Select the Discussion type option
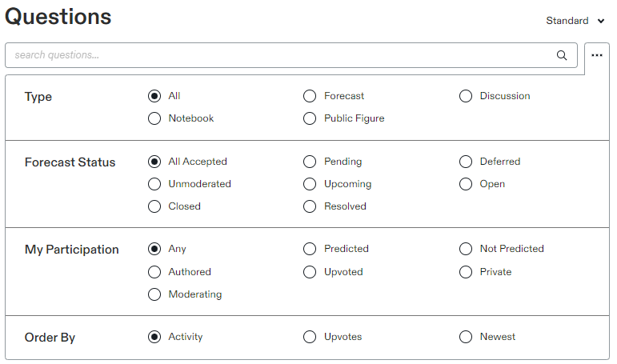This screenshot has height=364, width=617. (x=466, y=97)
